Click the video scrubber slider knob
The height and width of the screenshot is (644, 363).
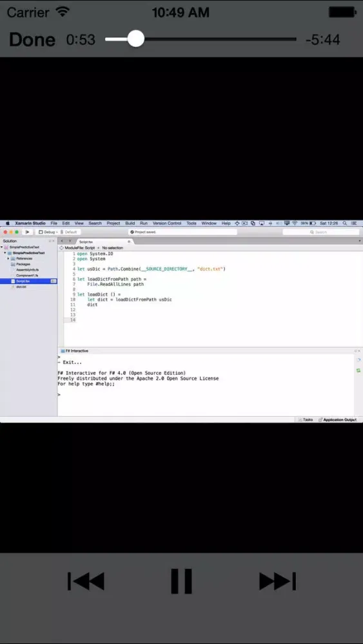coord(135,39)
